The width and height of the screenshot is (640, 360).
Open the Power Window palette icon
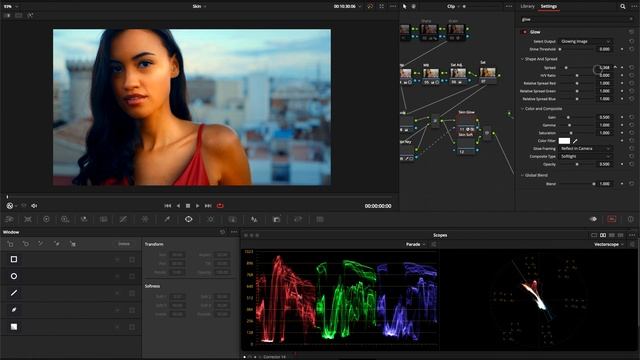tap(189, 219)
